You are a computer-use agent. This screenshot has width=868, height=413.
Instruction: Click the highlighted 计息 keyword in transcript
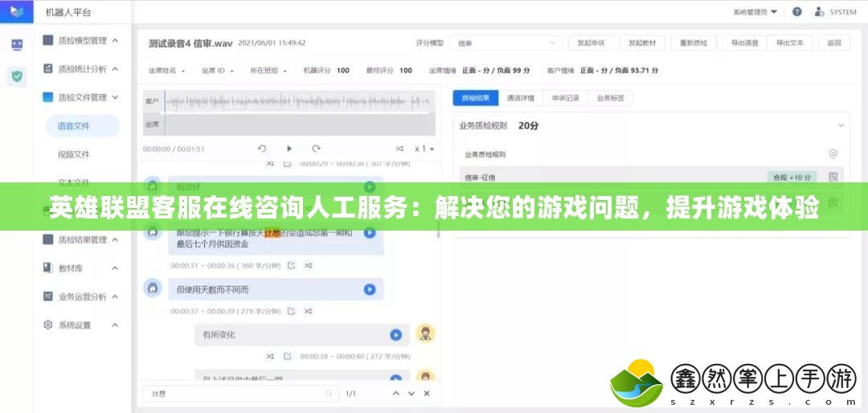(x=272, y=233)
